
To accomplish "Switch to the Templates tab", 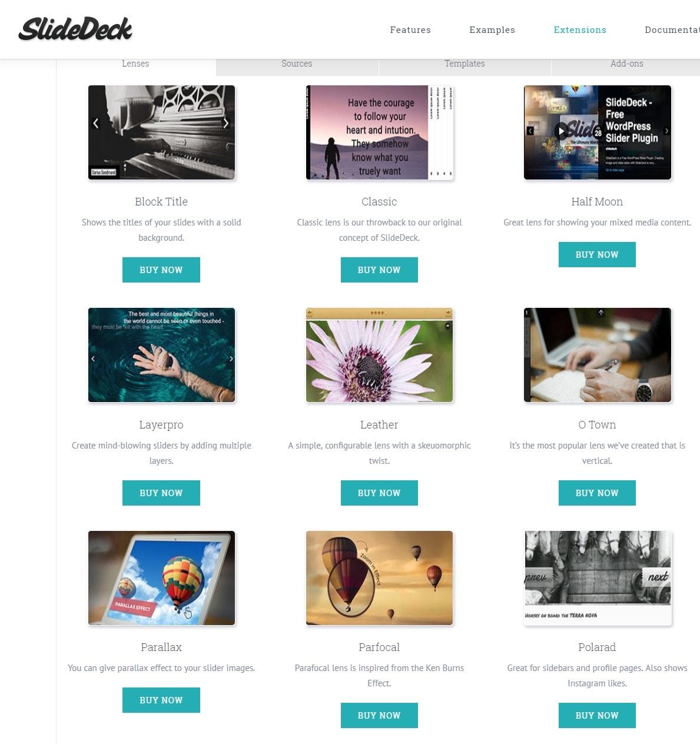I will click(x=465, y=64).
